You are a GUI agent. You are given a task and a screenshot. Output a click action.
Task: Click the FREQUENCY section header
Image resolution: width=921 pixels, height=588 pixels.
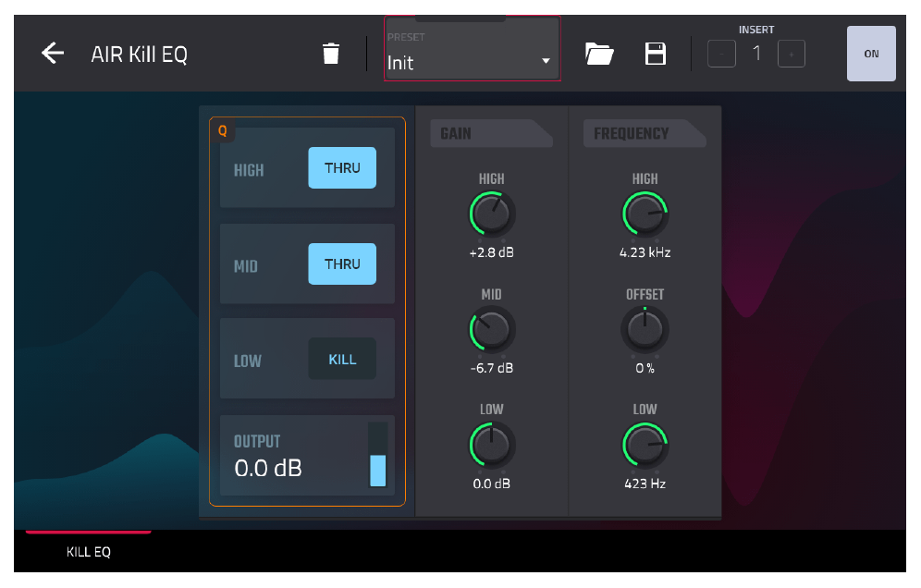pos(645,133)
